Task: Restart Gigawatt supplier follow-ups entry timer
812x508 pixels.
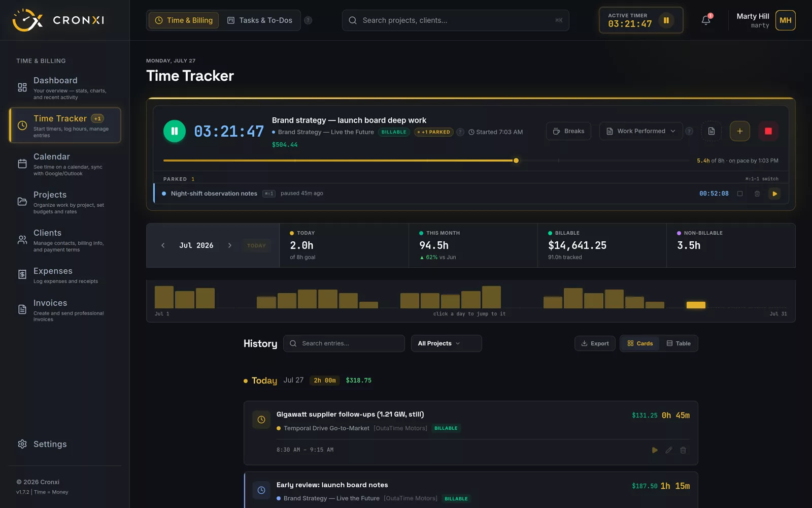Action: [655, 450]
